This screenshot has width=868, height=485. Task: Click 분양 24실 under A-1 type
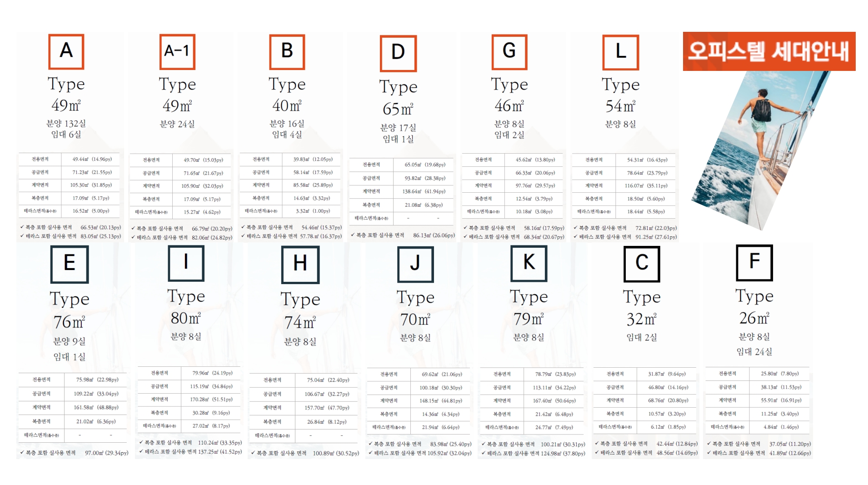177,124
